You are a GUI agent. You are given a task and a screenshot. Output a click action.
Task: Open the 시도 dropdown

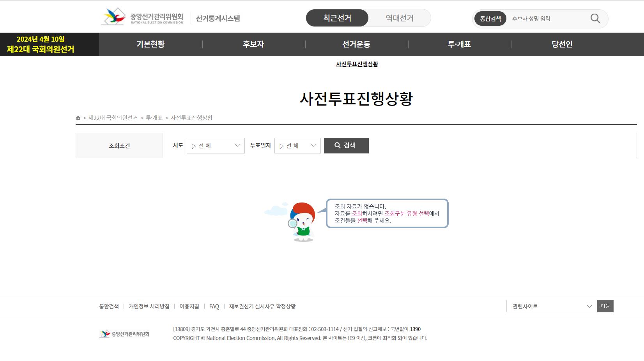point(215,145)
